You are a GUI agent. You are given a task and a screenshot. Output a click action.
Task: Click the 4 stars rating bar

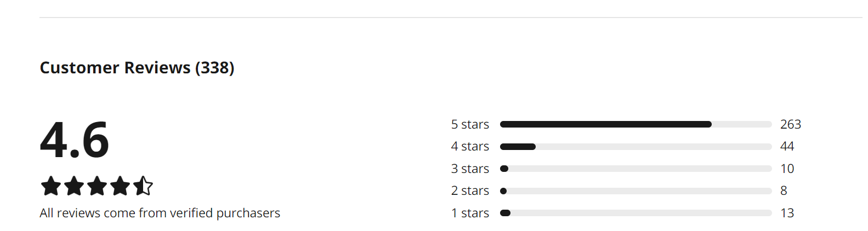pyautogui.click(x=636, y=147)
